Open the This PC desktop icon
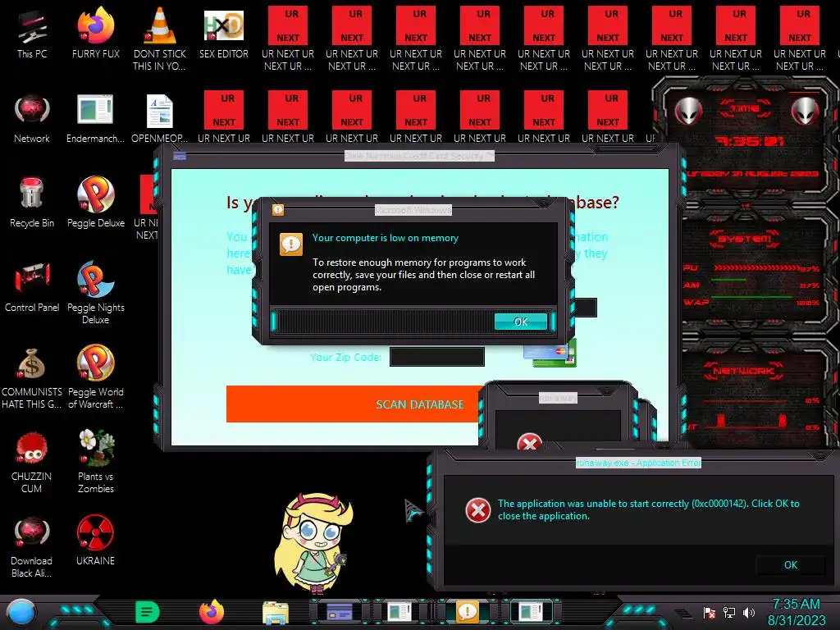 (32, 34)
